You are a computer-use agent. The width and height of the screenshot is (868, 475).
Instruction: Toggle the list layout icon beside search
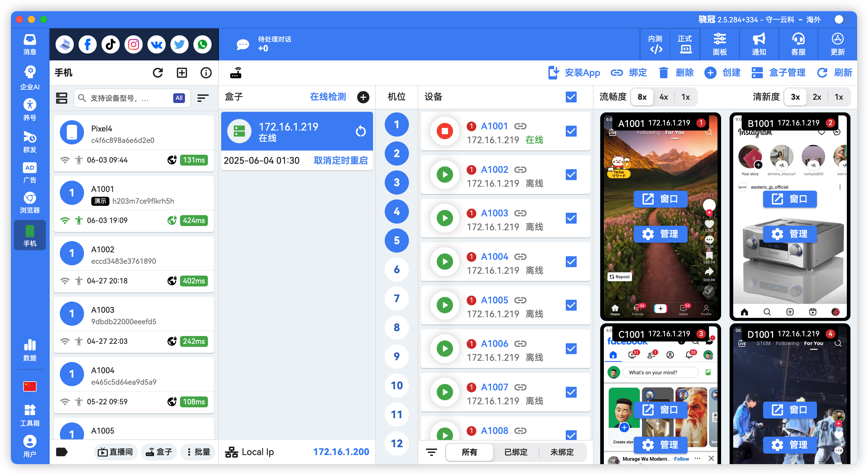tap(62, 98)
